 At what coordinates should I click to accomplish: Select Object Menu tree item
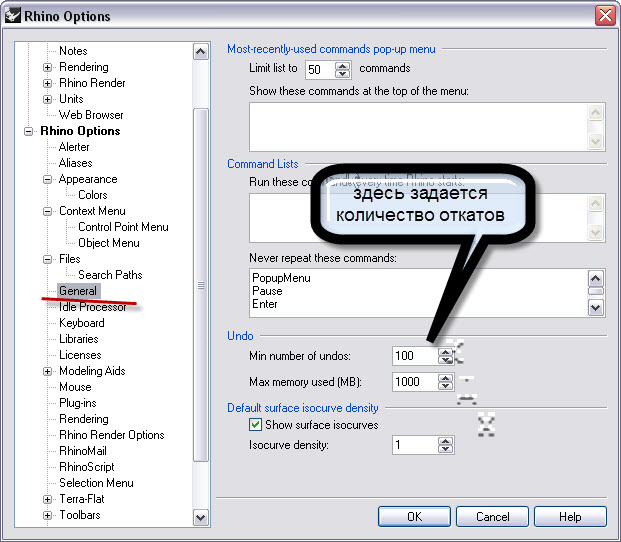109,243
